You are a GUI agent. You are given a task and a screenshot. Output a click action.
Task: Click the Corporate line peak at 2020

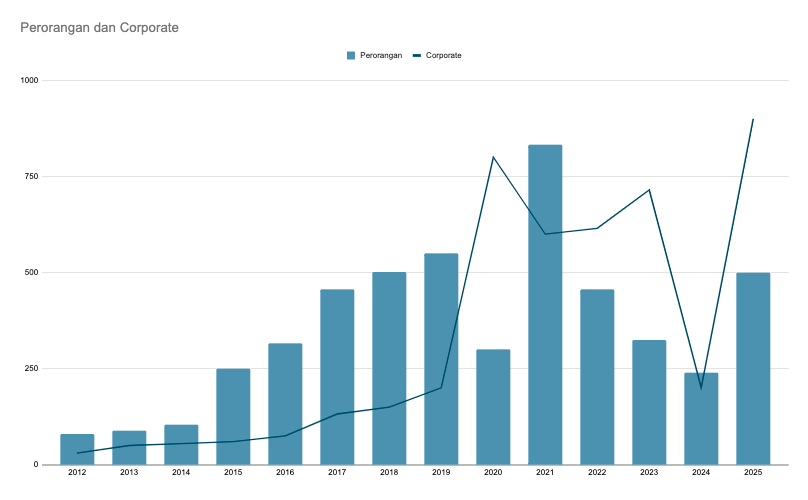pos(493,157)
